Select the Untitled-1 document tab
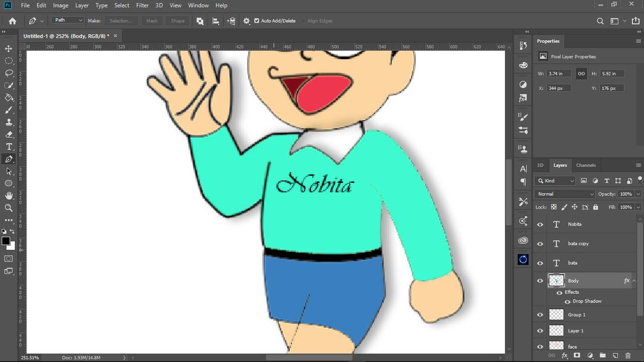This screenshot has width=644, height=362. (x=69, y=36)
